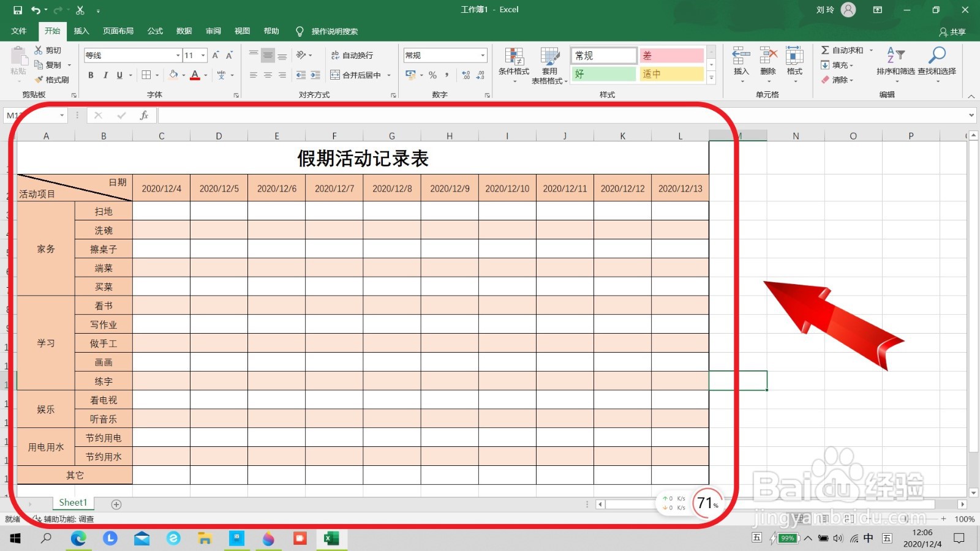The image size is (980, 551).
Task: Toggle italic formatting
Action: (x=105, y=75)
